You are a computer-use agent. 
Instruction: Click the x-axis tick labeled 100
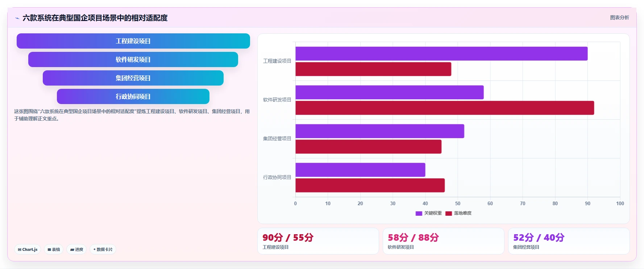pyautogui.click(x=620, y=204)
